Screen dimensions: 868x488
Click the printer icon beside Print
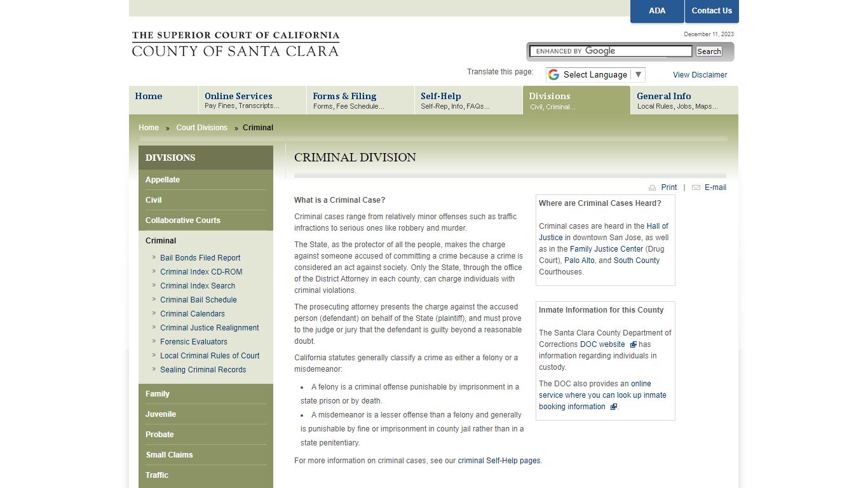coord(652,187)
